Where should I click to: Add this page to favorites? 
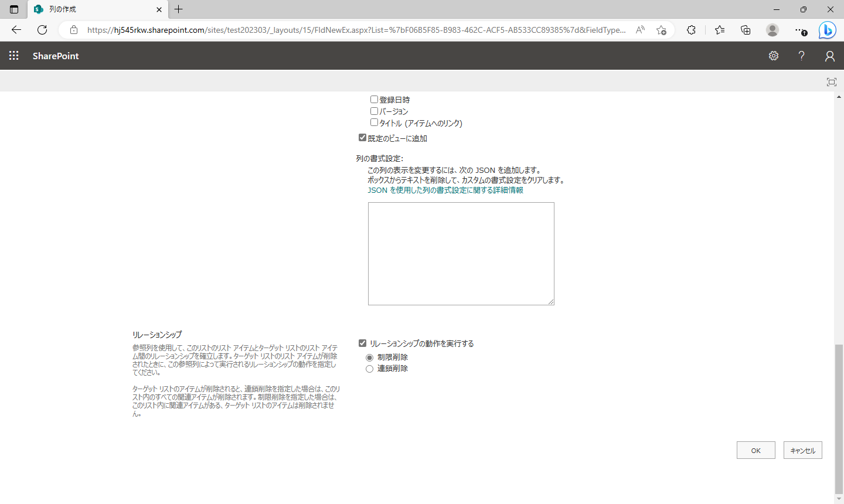pos(661,30)
